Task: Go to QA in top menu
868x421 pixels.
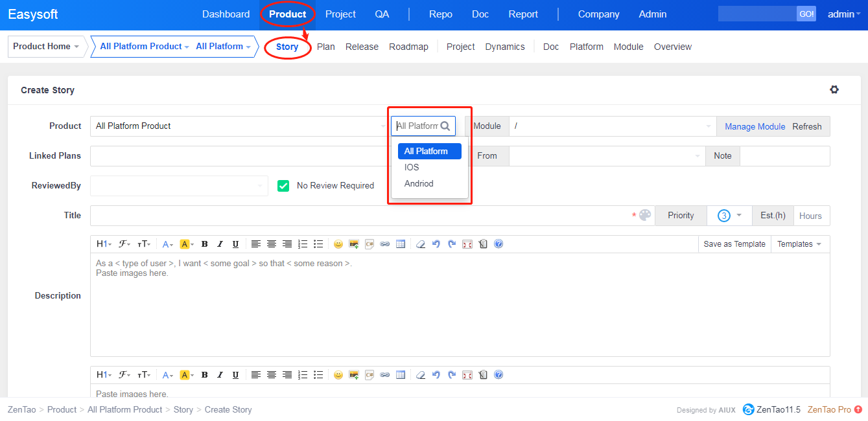Action: point(382,14)
